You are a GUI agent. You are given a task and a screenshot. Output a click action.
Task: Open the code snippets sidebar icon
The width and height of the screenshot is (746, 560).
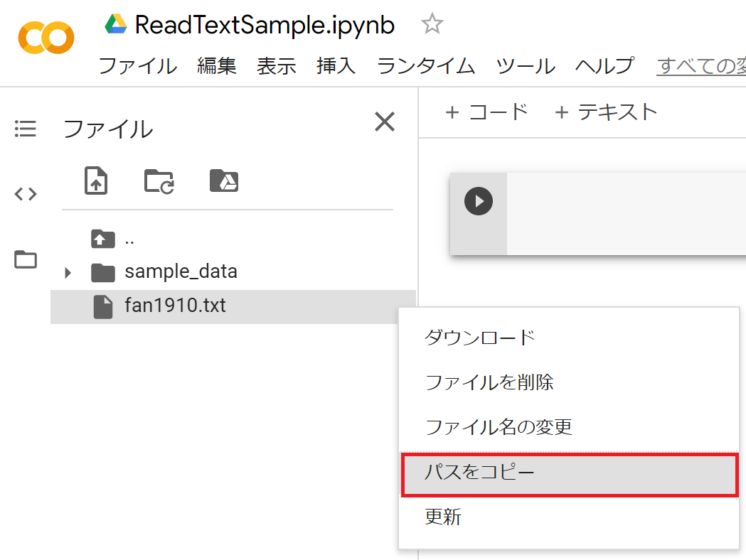pyautogui.click(x=26, y=194)
